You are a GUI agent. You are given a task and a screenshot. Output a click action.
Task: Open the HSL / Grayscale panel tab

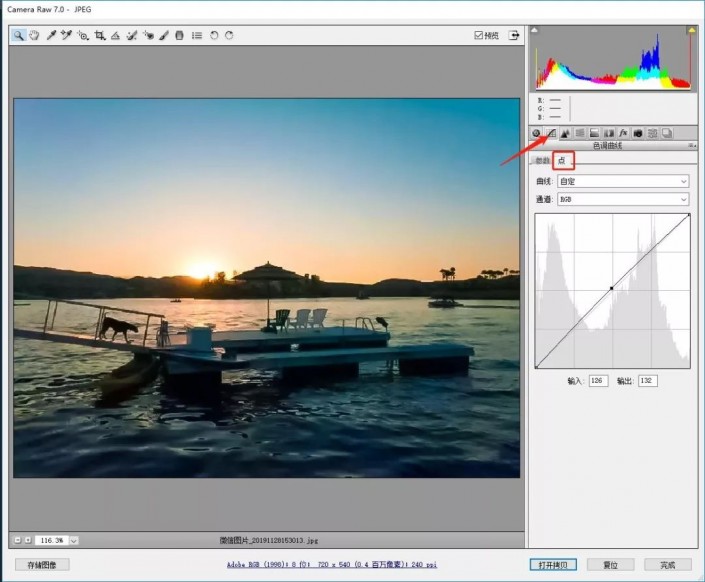(580, 133)
